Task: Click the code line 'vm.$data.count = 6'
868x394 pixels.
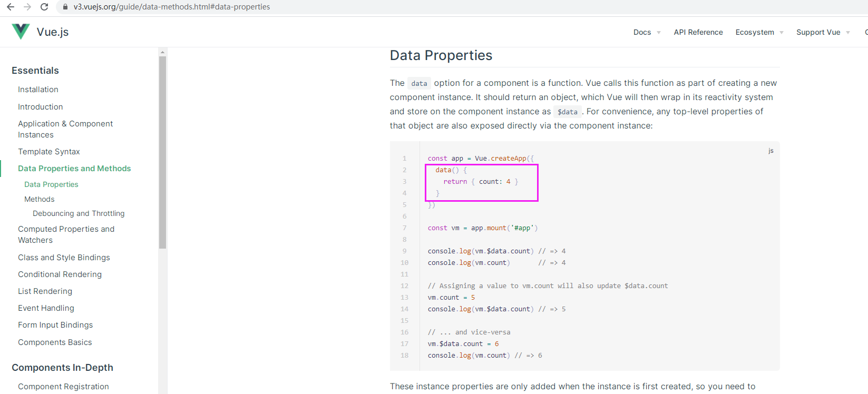Action: pyautogui.click(x=463, y=344)
